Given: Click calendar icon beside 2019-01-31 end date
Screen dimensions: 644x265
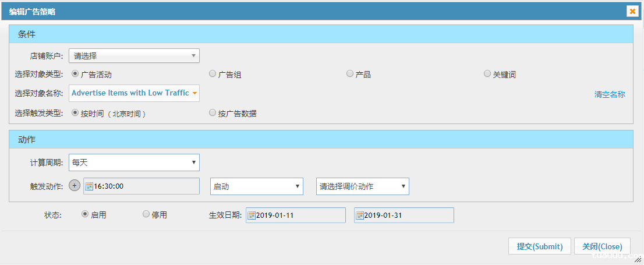Looking at the screenshot, I should [360, 215].
